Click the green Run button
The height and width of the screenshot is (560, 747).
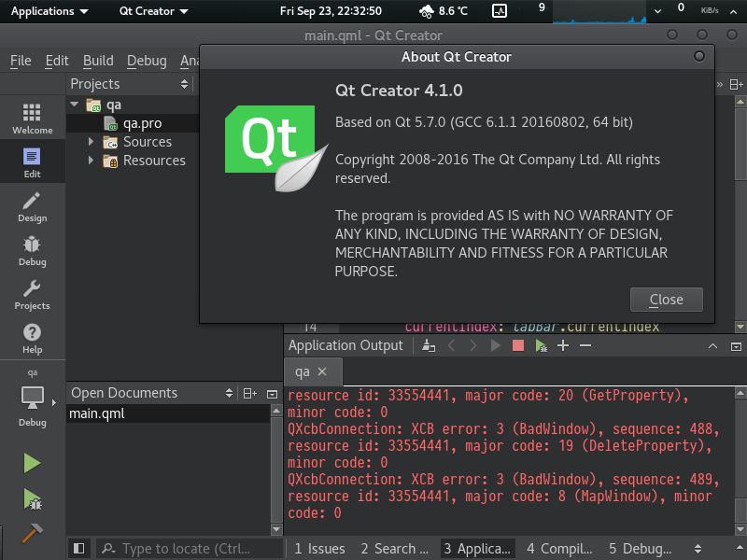click(32, 463)
